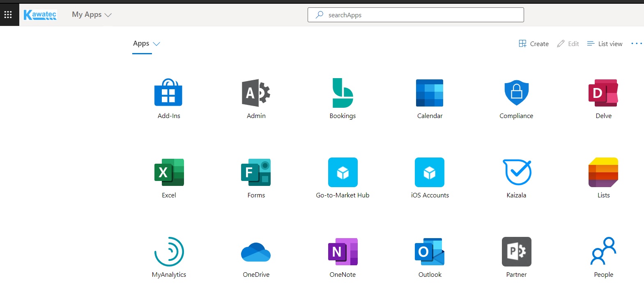644x292 pixels.
Task: Expand the Apps chevron arrow
Action: (x=156, y=44)
